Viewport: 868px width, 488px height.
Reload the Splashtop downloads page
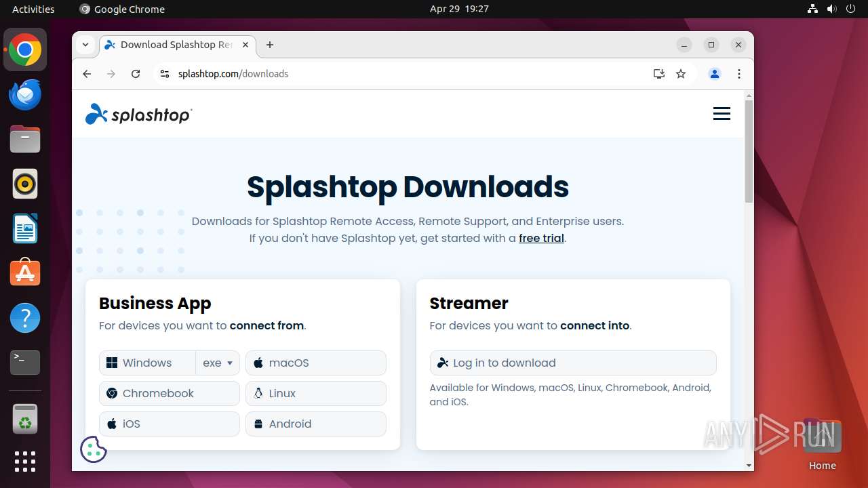[136, 74]
